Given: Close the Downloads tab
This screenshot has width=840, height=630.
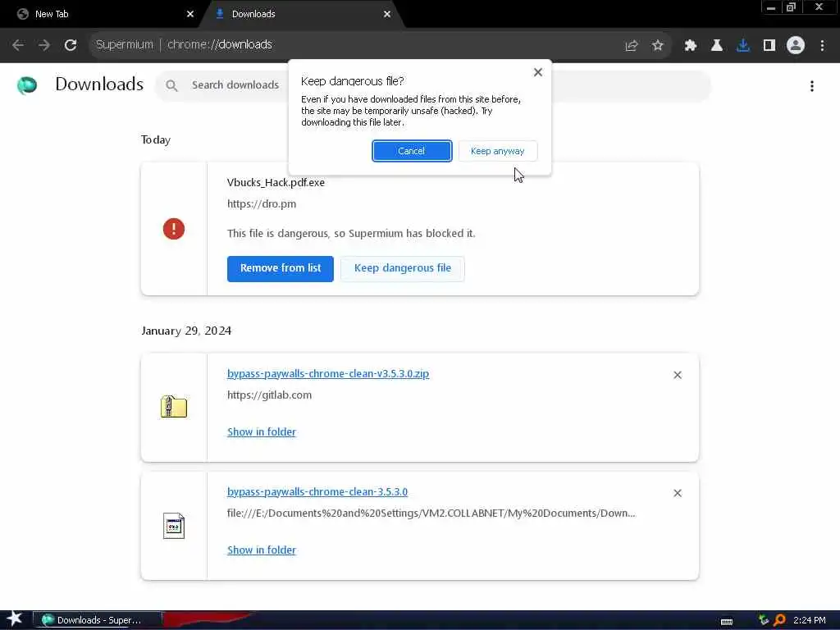Looking at the screenshot, I should (387, 14).
